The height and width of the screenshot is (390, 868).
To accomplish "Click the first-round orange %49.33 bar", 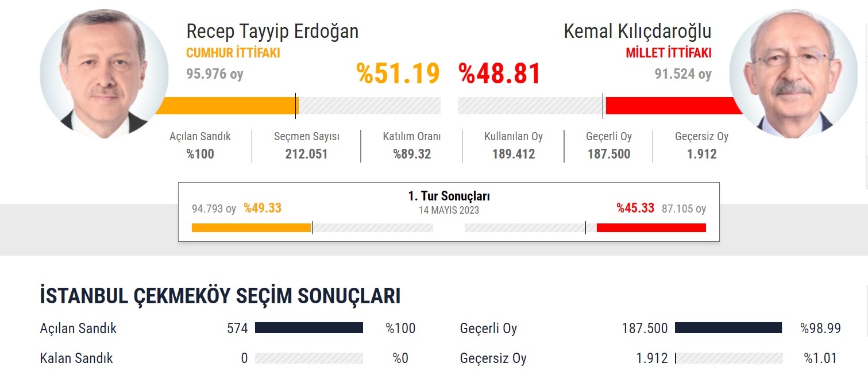I will click(x=313, y=227).
